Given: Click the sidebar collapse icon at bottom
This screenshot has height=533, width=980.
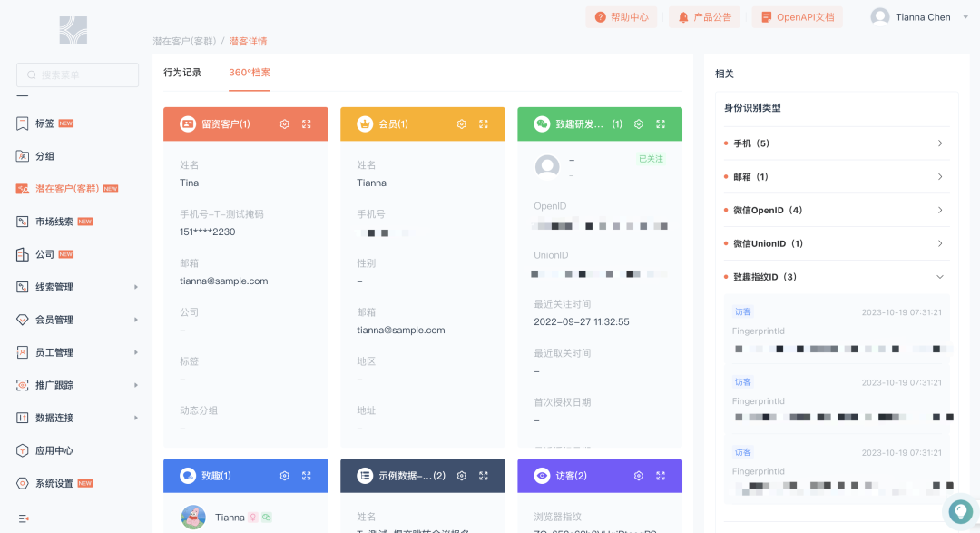Looking at the screenshot, I should pyautogui.click(x=23, y=518).
